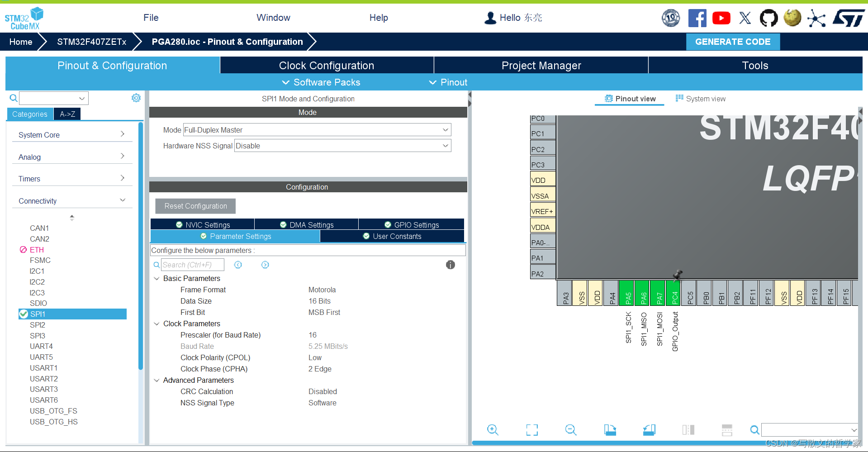Click the green PA5 pin
The width and height of the screenshot is (868, 452).
click(626, 293)
